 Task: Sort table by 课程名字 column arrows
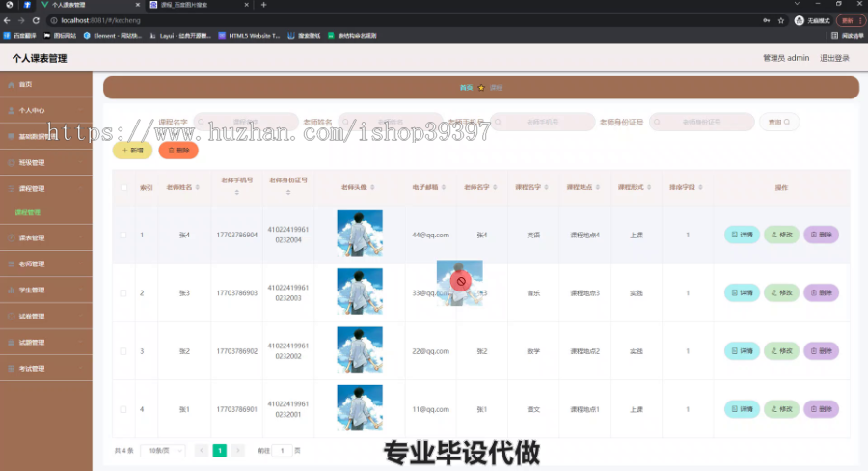coord(547,187)
